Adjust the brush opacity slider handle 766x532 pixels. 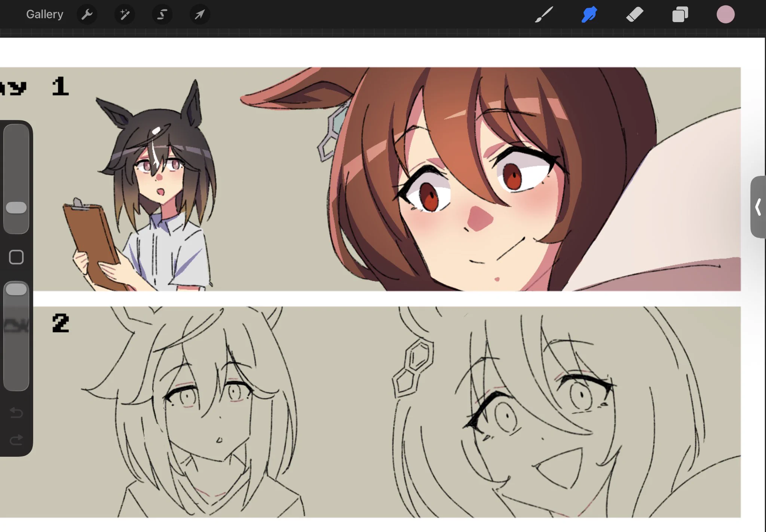pos(16,289)
